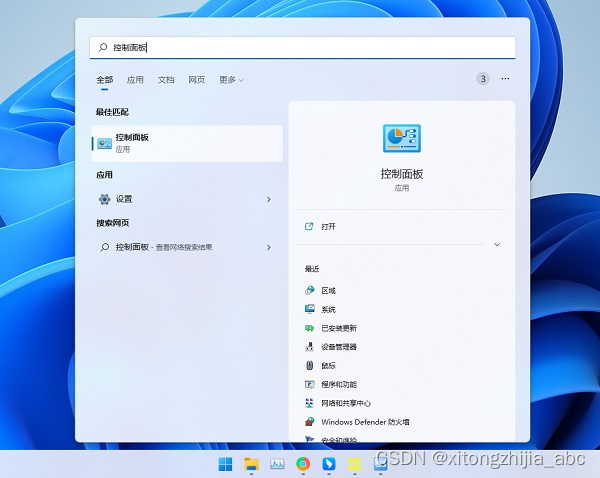Click the web search magnifier icon beside 控制面板
600x478 pixels.
click(x=104, y=247)
